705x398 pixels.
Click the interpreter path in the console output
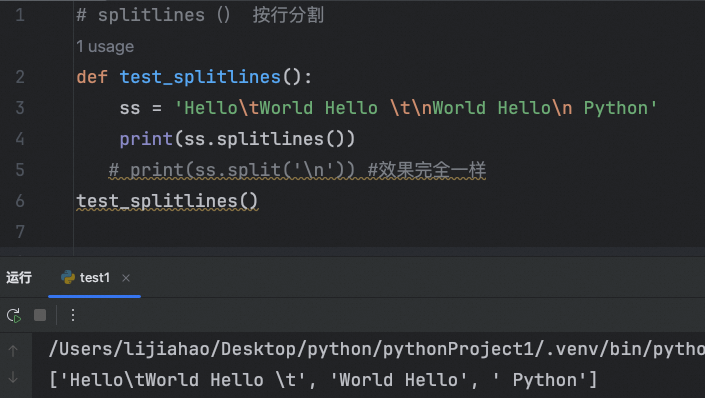coord(377,349)
